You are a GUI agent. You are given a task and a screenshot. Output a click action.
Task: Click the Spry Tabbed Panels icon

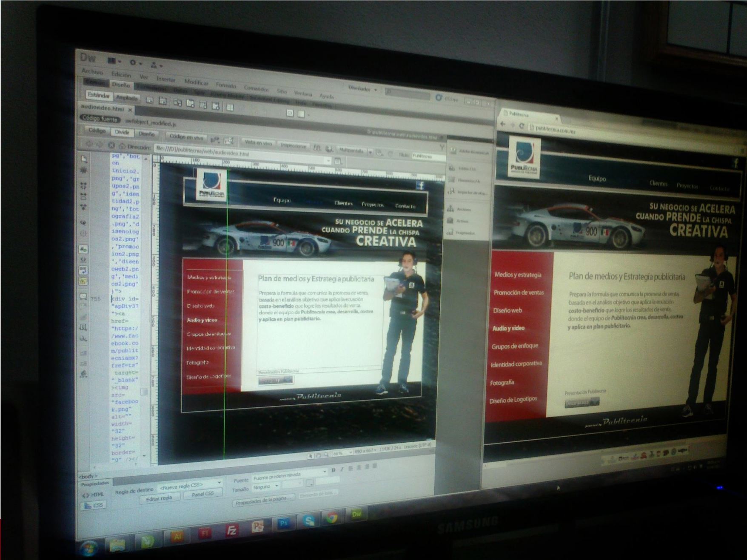pos(190,104)
